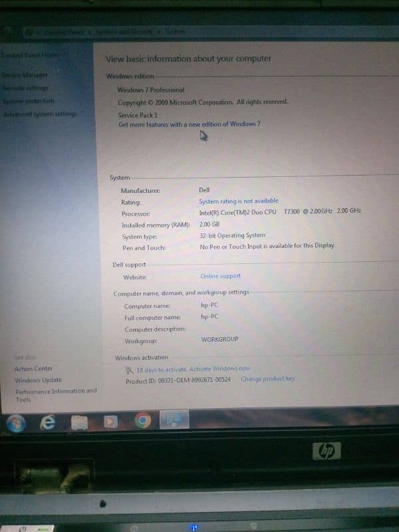Open Advanced system settings

(40, 114)
